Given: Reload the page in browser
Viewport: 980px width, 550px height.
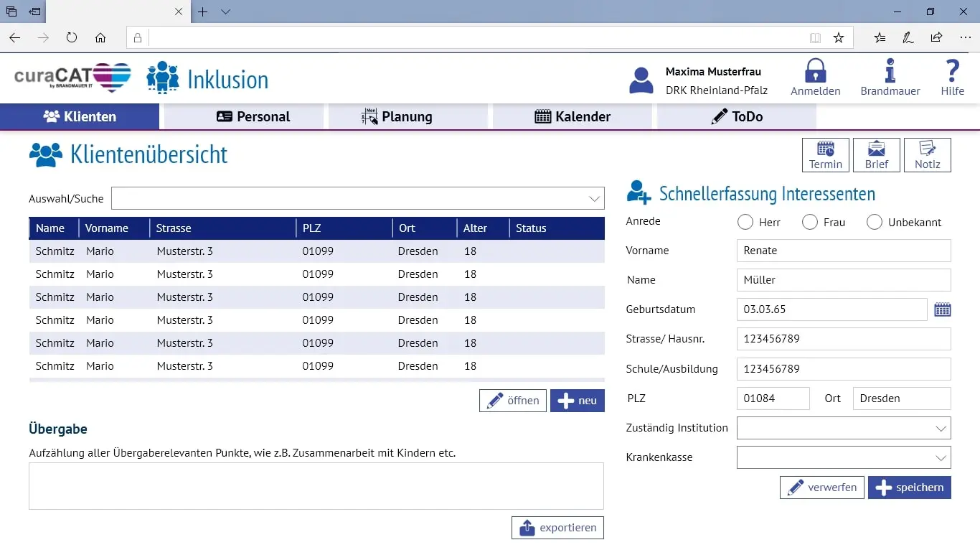Looking at the screenshot, I should (72, 38).
